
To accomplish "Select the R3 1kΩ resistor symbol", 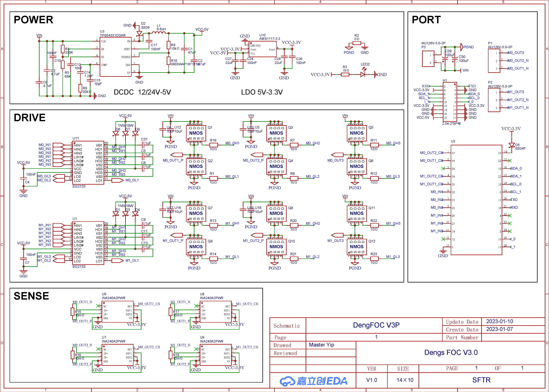I will coord(345,75).
